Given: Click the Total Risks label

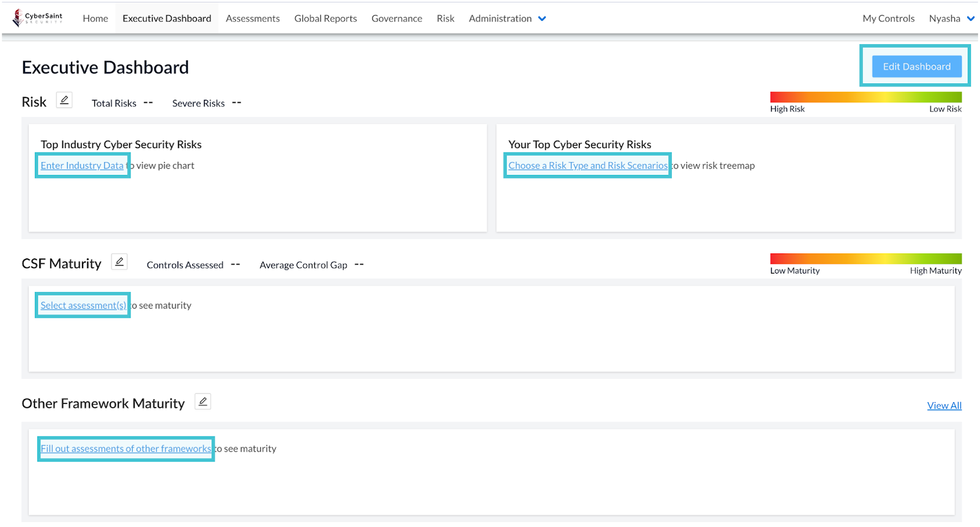Looking at the screenshot, I should [x=114, y=103].
